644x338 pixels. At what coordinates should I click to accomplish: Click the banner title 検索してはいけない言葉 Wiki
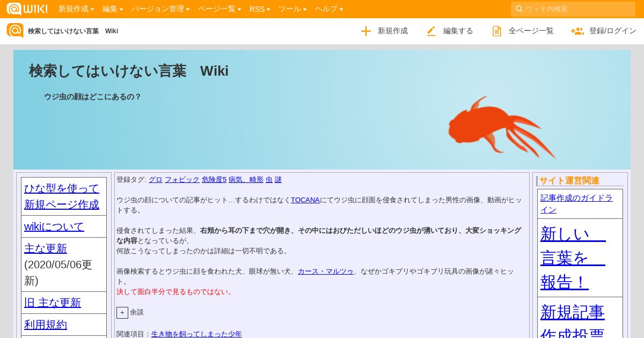pyautogui.click(x=129, y=71)
